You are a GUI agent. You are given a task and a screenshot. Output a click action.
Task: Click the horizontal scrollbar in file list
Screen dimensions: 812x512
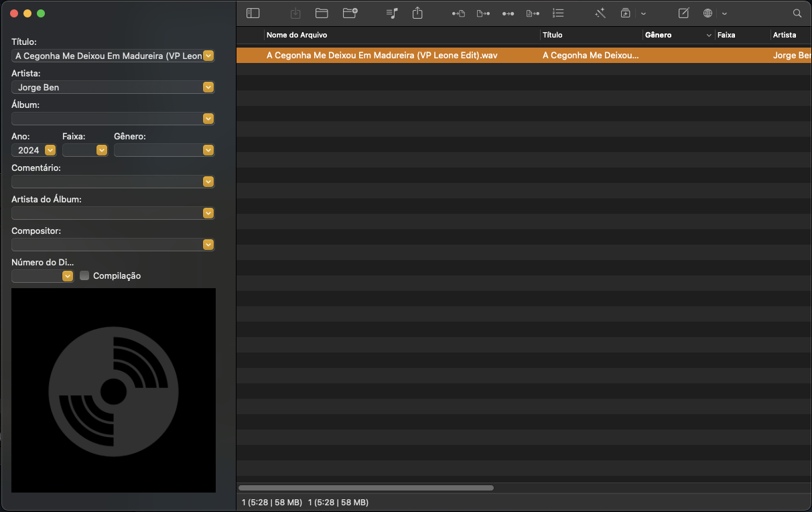(x=366, y=488)
